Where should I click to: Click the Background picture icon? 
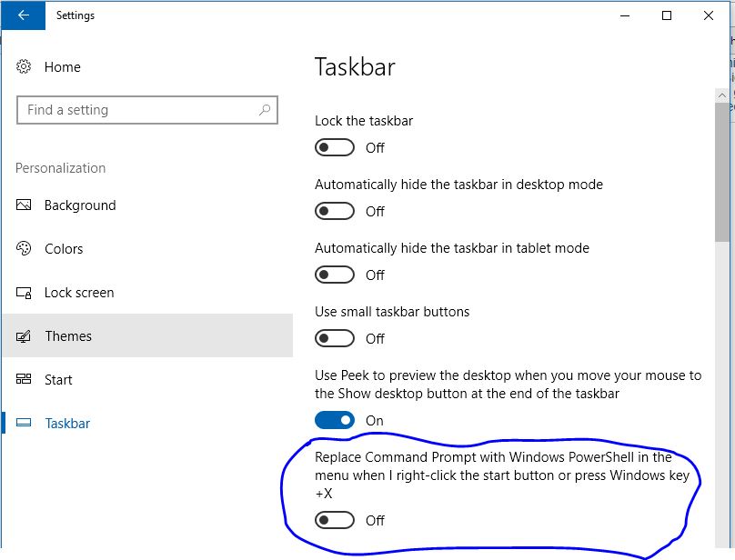point(24,205)
